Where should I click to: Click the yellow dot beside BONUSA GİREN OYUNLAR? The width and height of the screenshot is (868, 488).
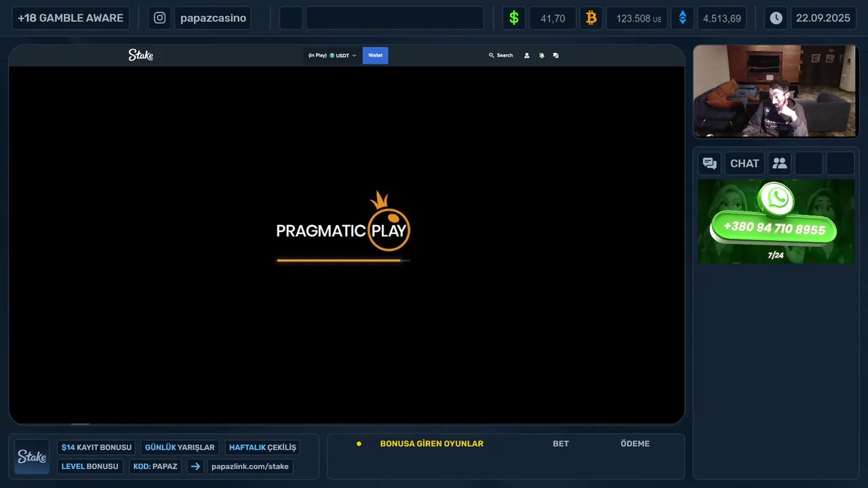[x=359, y=444]
